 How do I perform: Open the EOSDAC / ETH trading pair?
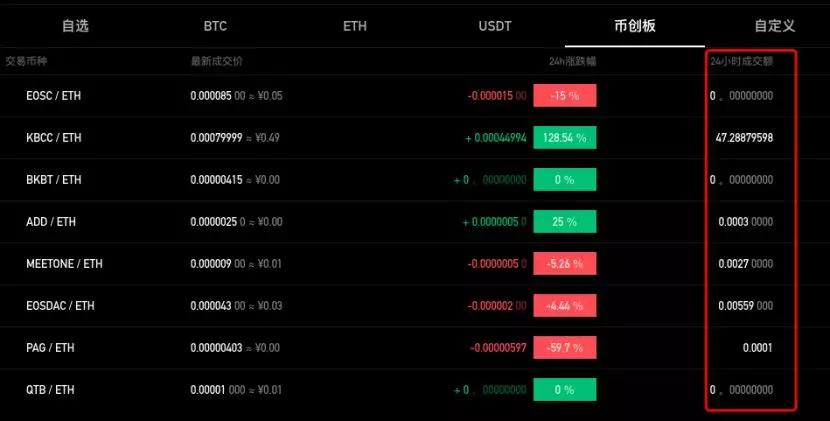(x=60, y=306)
